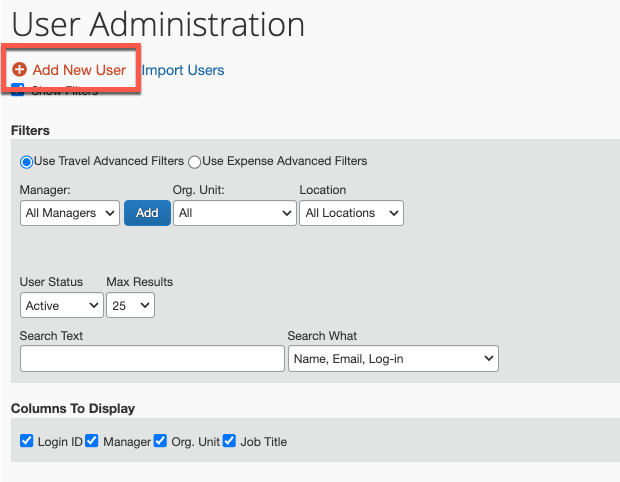Uncheck the Manager column checkbox
This screenshot has width=620, height=482.
[x=92, y=441]
